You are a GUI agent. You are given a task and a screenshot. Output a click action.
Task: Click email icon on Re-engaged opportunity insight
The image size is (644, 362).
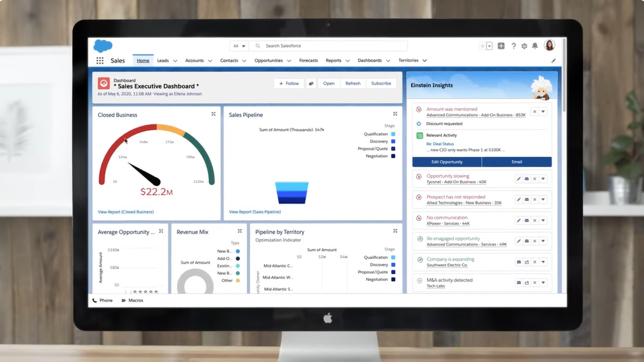[526, 241]
